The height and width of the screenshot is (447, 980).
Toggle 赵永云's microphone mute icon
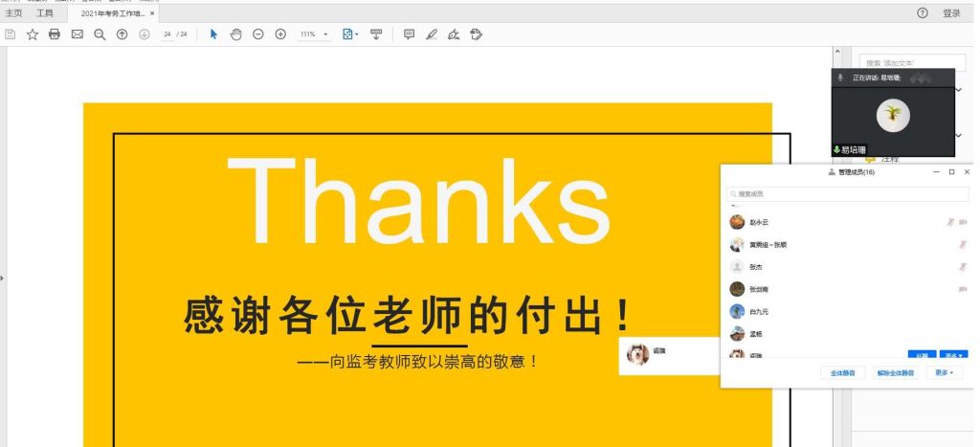pos(950,222)
